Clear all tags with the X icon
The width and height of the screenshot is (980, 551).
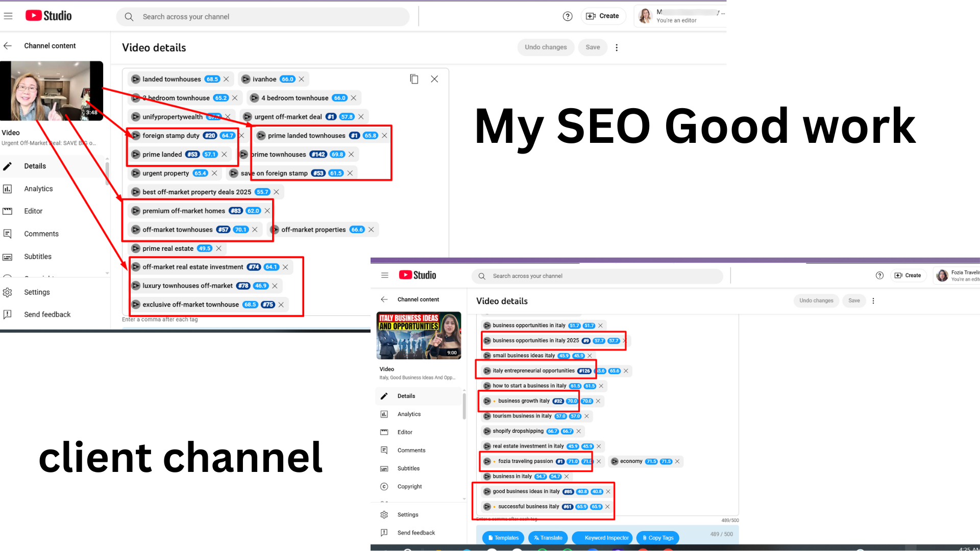coord(434,79)
